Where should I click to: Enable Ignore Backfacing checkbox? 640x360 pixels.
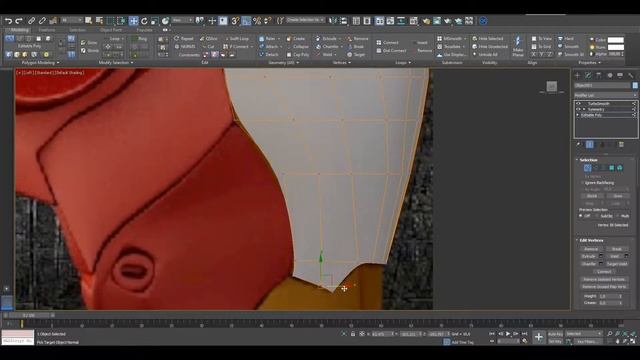pyautogui.click(x=583, y=183)
